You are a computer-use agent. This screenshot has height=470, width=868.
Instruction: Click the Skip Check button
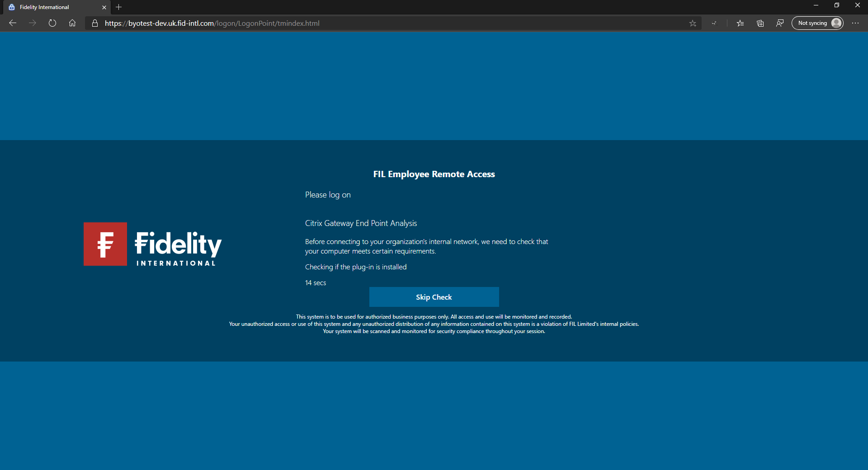point(434,297)
